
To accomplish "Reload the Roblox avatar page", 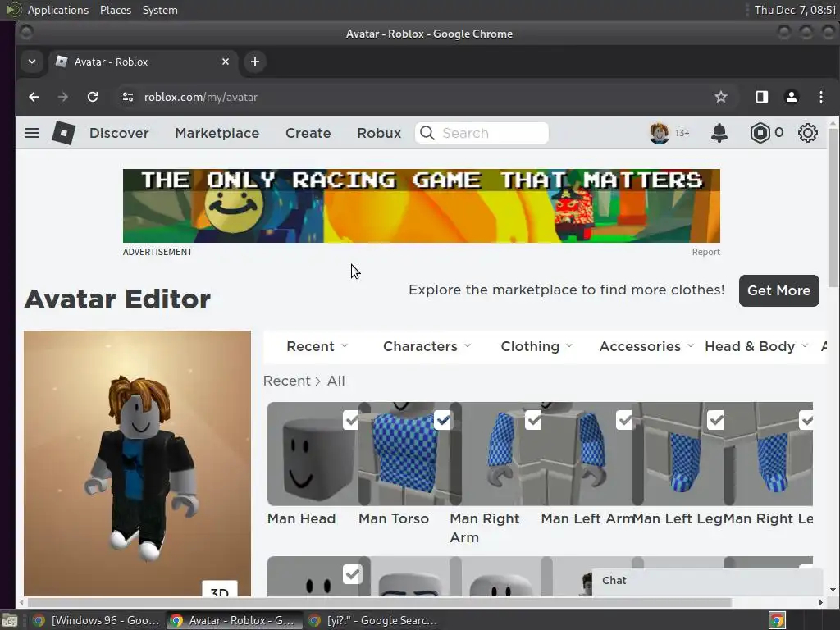I will [93, 97].
